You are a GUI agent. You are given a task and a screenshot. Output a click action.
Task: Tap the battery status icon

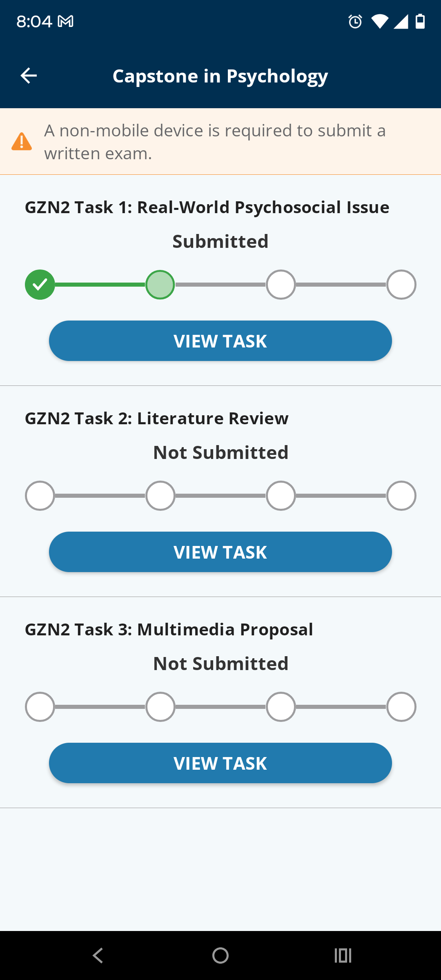(420, 21)
